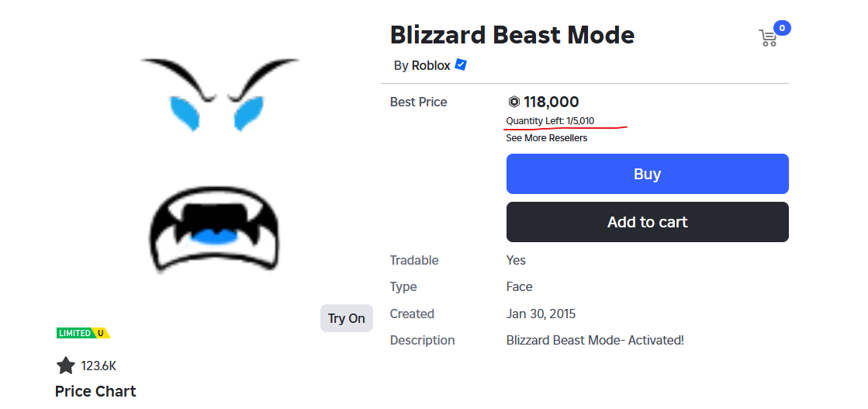Click the blue verified badge beside Roblox
Image resolution: width=868 pixels, height=409 pixels.
pyautogui.click(x=461, y=65)
